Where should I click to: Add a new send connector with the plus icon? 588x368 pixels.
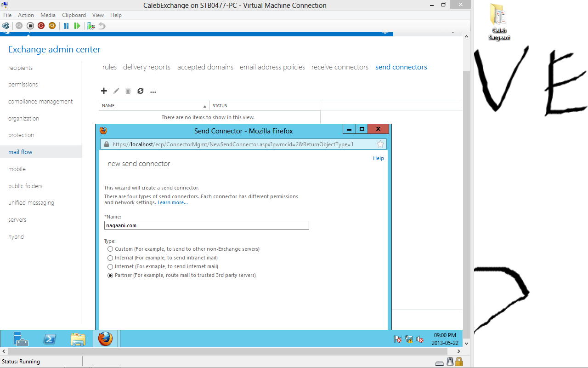click(x=104, y=91)
